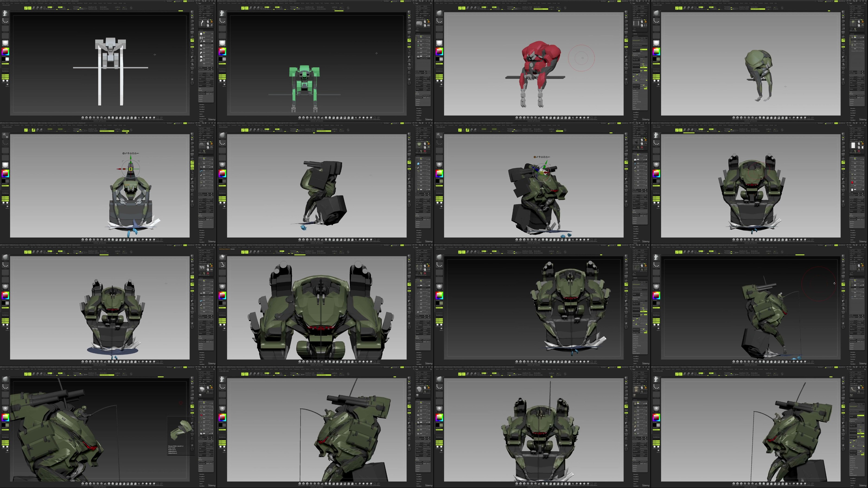868x488 pixels.
Task: Toggle Alternate button in white blockout mech screenshot
Action: tap(5, 64)
